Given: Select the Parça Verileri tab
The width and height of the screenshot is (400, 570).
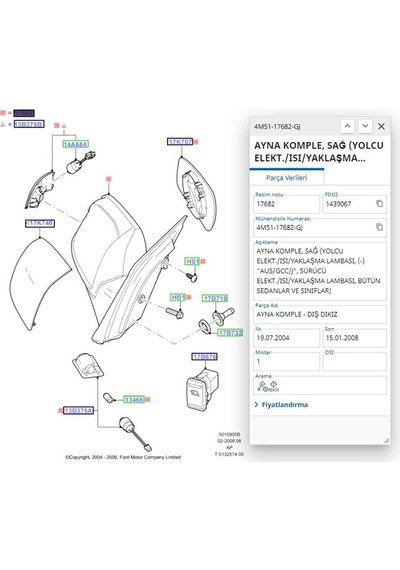Looking at the screenshot, I should coord(287,178).
